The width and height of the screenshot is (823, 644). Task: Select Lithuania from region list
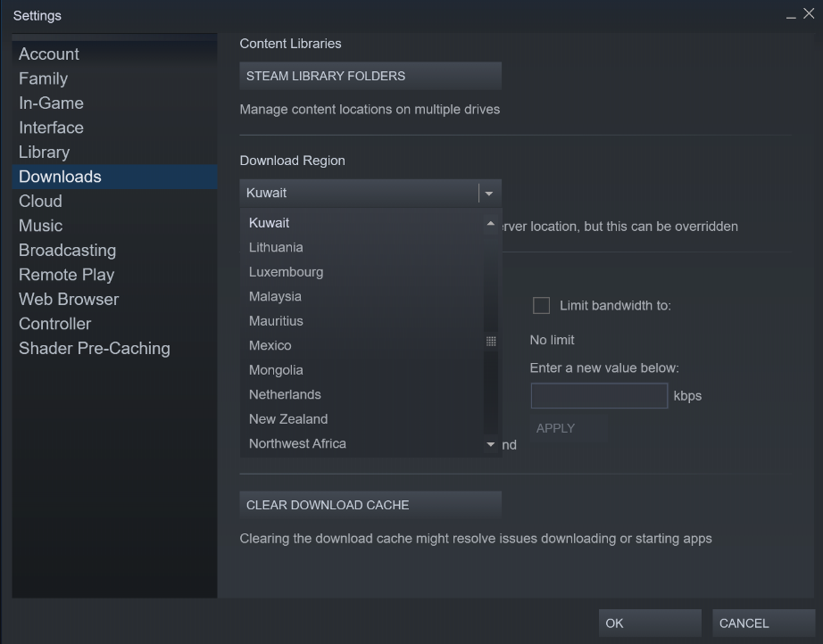[276, 248]
